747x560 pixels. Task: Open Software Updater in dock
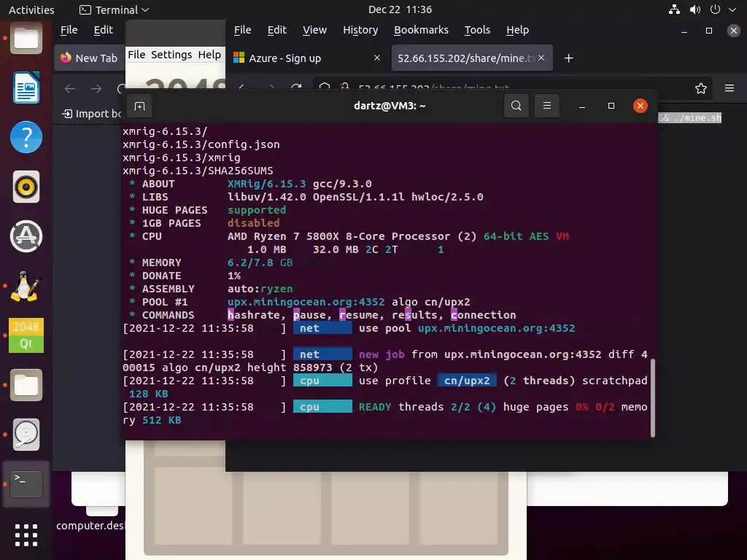[x=26, y=236]
